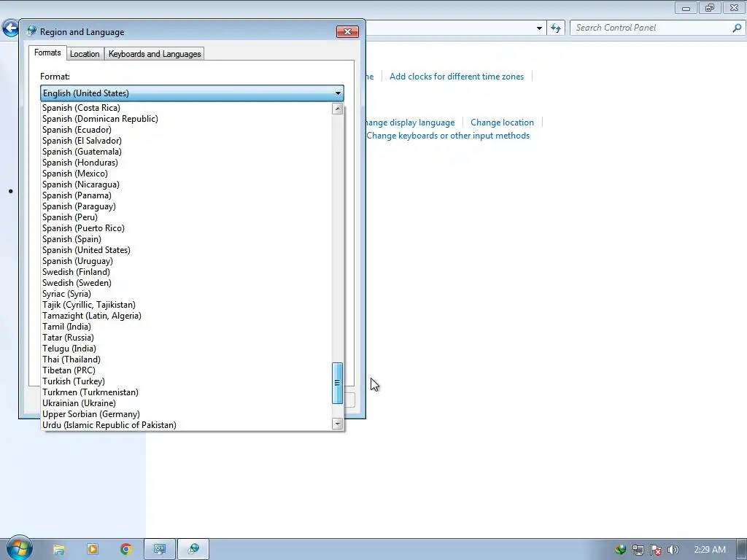Image resolution: width=747 pixels, height=560 pixels.
Task: Choose Spanish (Panama) entry
Action: (x=186, y=195)
